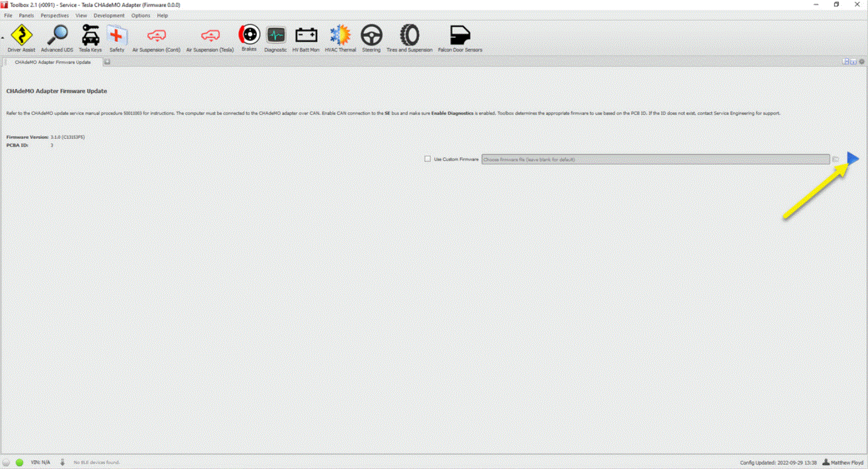Click the Choose firmware file input field

656,159
